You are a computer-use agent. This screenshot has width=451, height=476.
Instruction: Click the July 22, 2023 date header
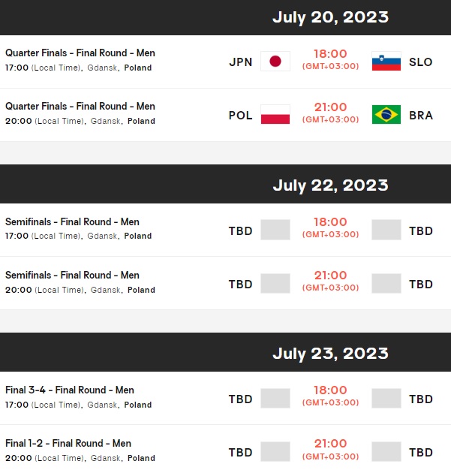coord(330,185)
